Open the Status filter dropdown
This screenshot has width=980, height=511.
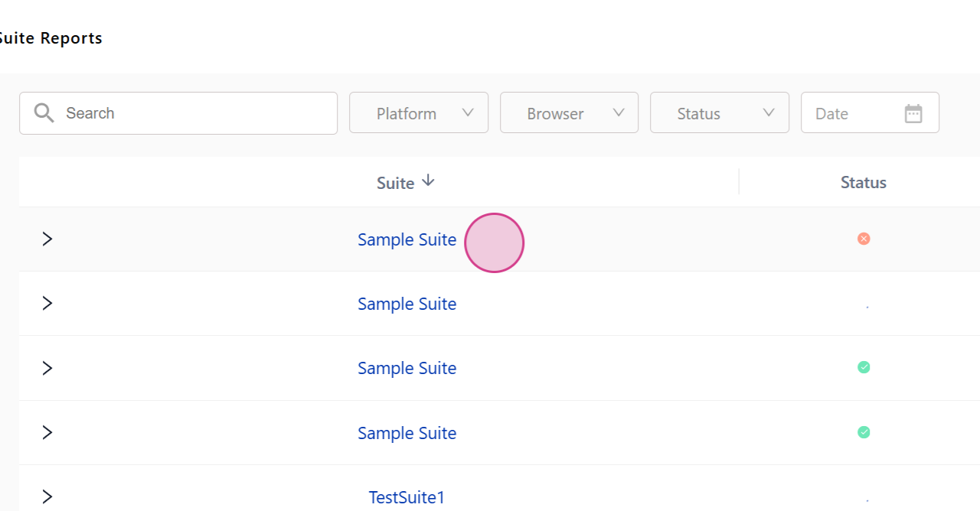(x=720, y=113)
